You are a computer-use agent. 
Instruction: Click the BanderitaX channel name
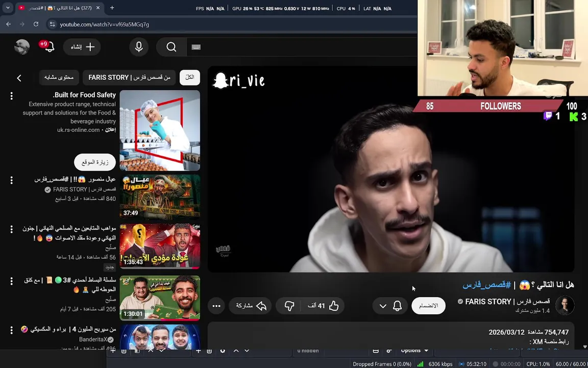point(93,339)
